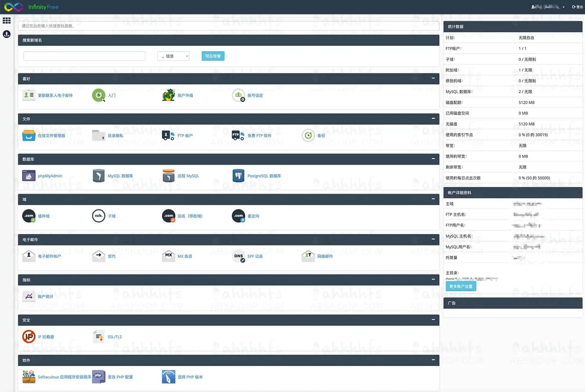Screen dimensions: 585x392
Task: Click the subdomains (子域) sub. icon
Action: [x=98, y=216]
